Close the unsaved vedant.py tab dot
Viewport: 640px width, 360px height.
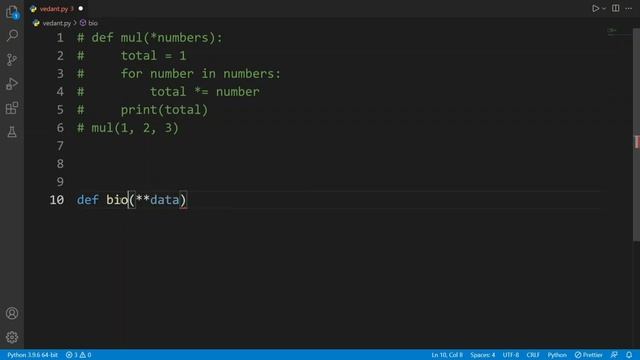coord(80,9)
